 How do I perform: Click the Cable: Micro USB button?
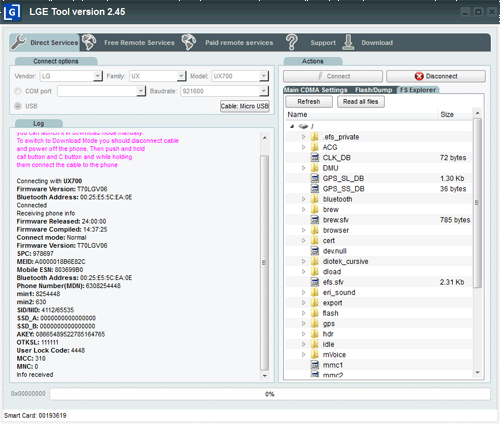[245, 106]
